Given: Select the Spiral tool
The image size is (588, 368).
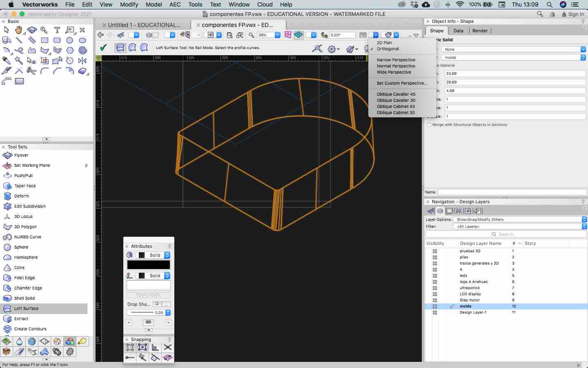Looking at the screenshot, I should point(82,51).
